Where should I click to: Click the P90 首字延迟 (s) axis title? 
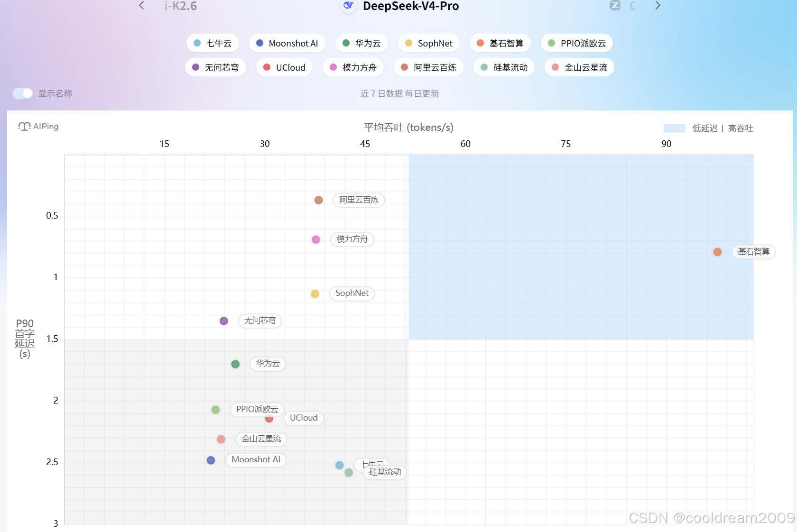tap(25, 339)
